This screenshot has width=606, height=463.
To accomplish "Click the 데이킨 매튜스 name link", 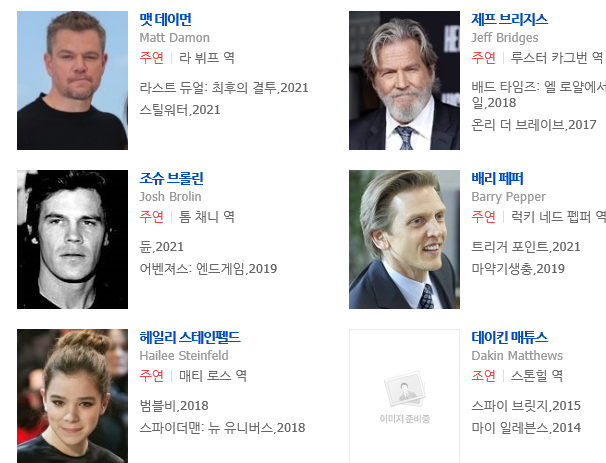I will (x=509, y=337).
